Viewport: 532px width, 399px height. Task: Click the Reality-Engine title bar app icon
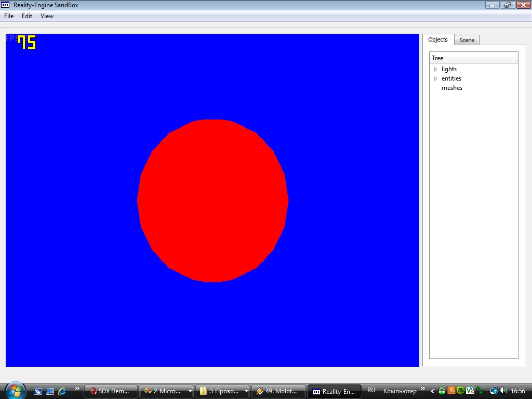click(x=6, y=5)
